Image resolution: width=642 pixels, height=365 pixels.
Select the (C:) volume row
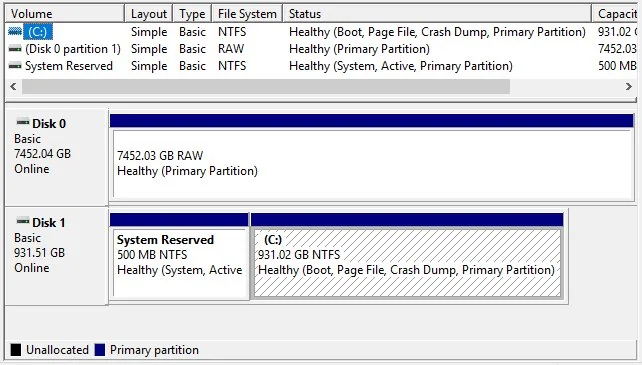click(321, 32)
